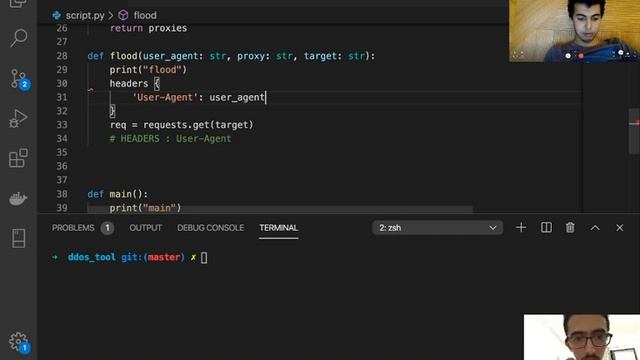Click the flood symbol in breadcrumb
Viewport: 640px width, 360px height.
pyautogui.click(x=145, y=16)
